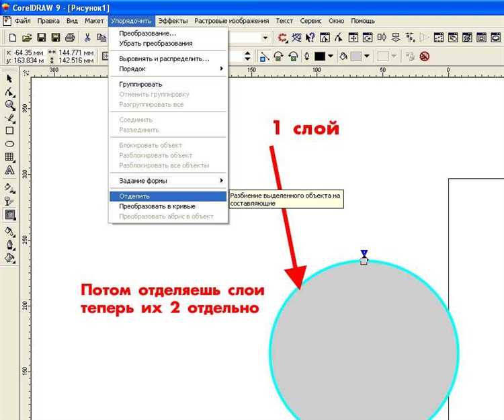504x420 pixels.
Task: Open the Эффекты menu
Action: click(173, 21)
